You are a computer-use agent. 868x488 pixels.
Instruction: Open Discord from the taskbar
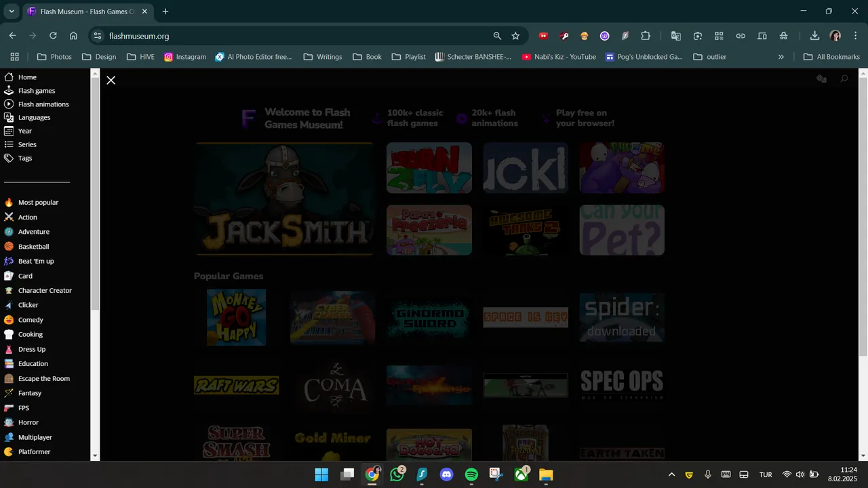coord(446,474)
